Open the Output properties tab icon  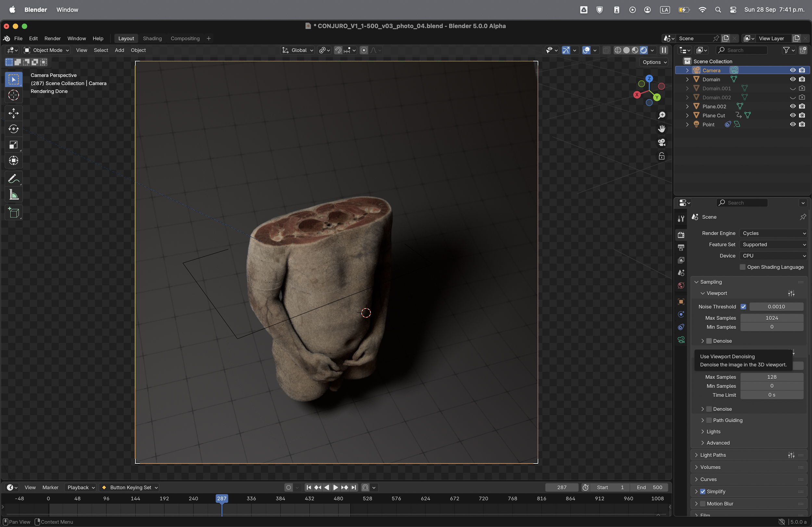click(x=681, y=248)
